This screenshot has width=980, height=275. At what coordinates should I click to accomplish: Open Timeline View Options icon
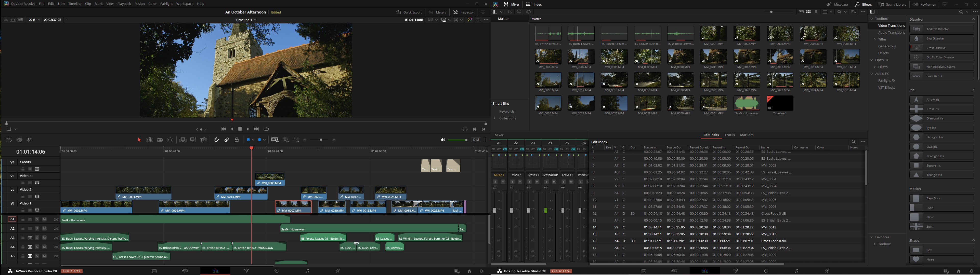click(9, 140)
